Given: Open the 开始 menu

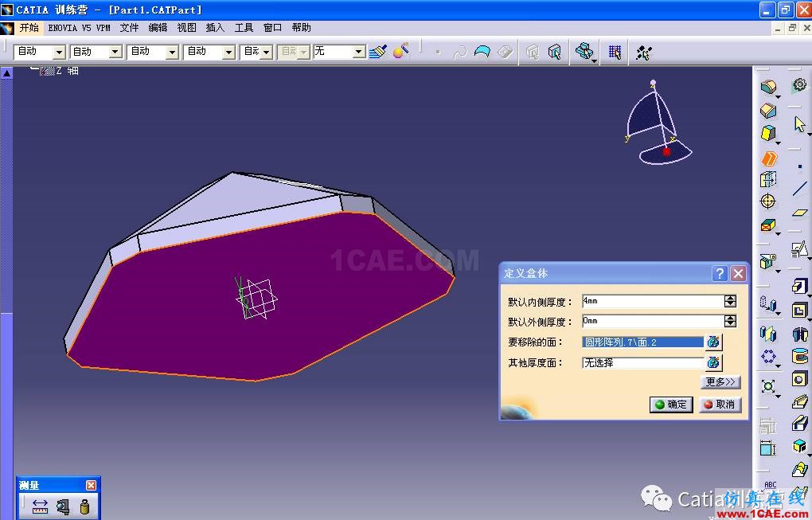Looking at the screenshot, I should pyautogui.click(x=29, y=27).
